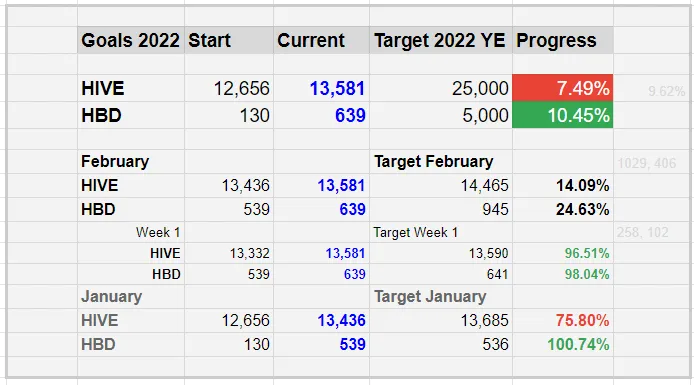Click the 14,465 February HIVE target cell
The image size is (694, 385).
(441, 185)
